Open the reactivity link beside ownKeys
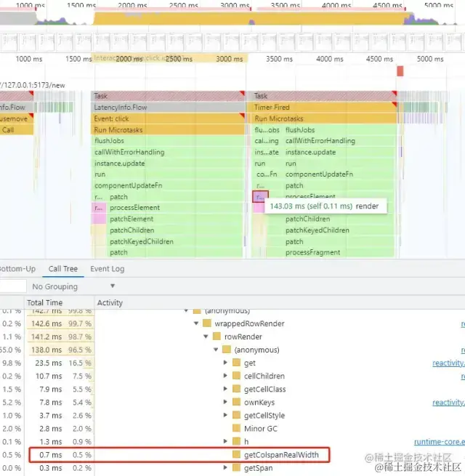Image resolution: width=465 pixels, height=476 pixels. pyautogui.click(x=448, y=402)
